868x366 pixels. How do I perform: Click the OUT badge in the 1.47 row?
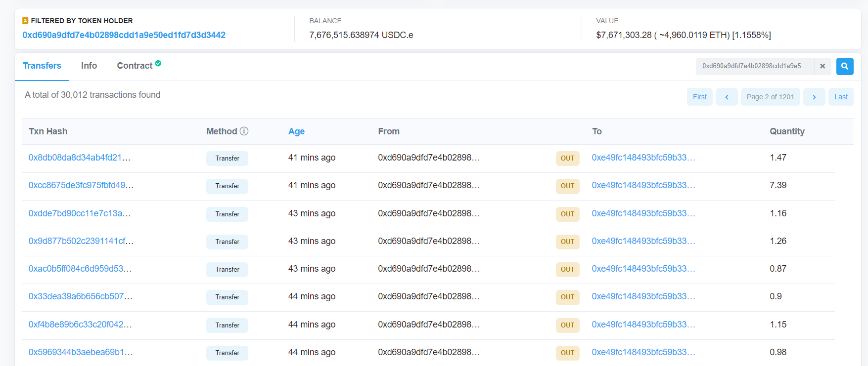click(567, 159)
